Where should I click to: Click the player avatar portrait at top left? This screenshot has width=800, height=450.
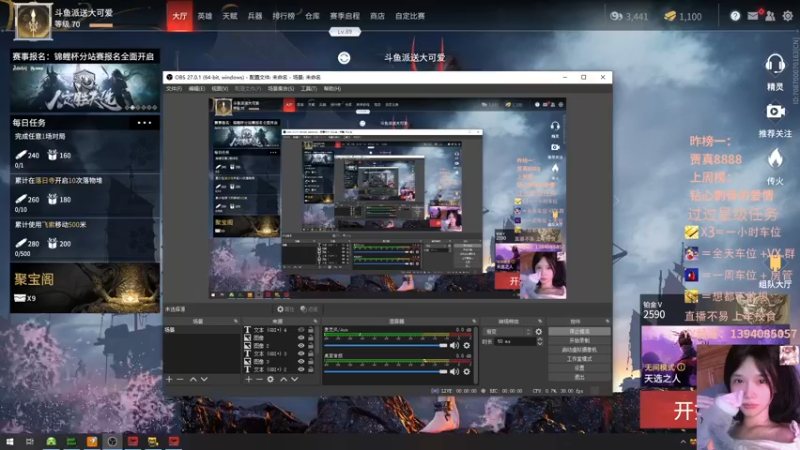[33, 21]
